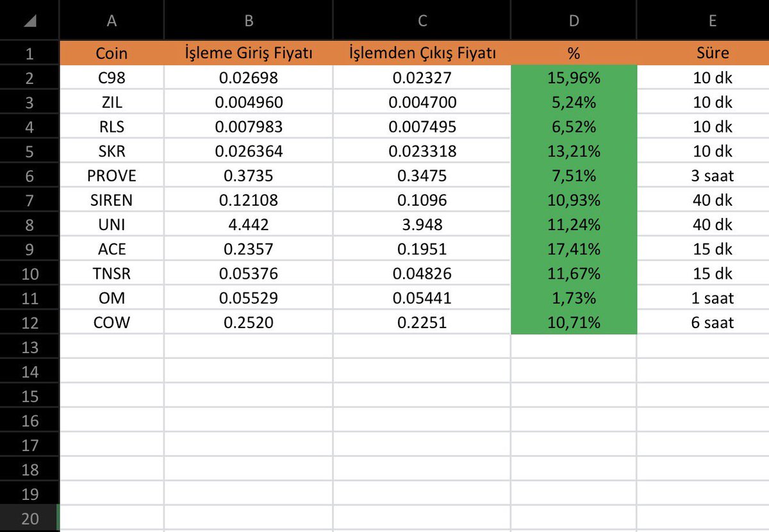
Task: Click entry price 0.3735
Action: coord(249,176)
